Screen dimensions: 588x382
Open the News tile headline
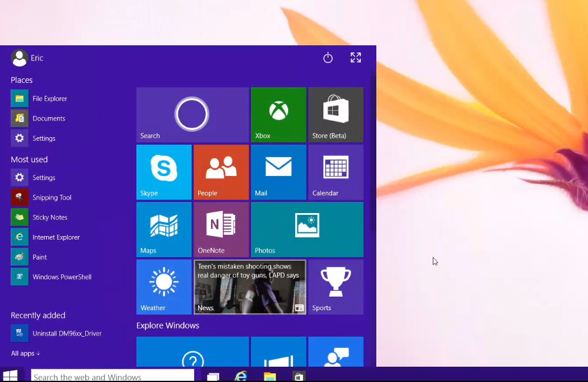[x=250, y=287]
